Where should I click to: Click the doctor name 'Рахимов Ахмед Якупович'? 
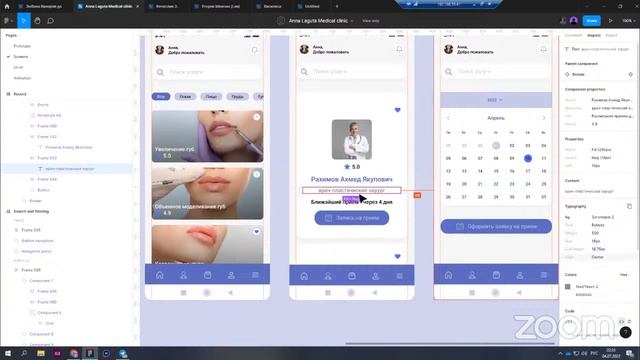(x=351, y=179)
